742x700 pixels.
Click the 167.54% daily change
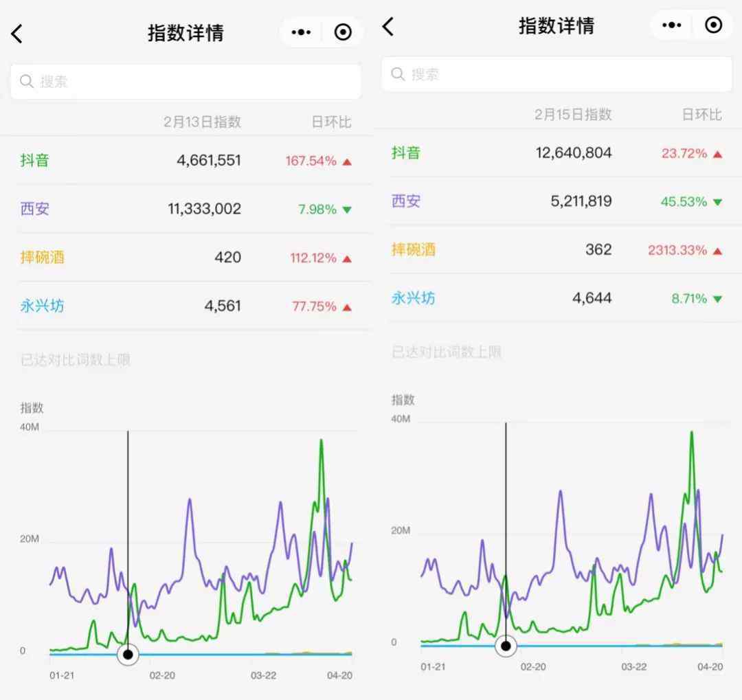pyautogui.click(x=311, y=161)
